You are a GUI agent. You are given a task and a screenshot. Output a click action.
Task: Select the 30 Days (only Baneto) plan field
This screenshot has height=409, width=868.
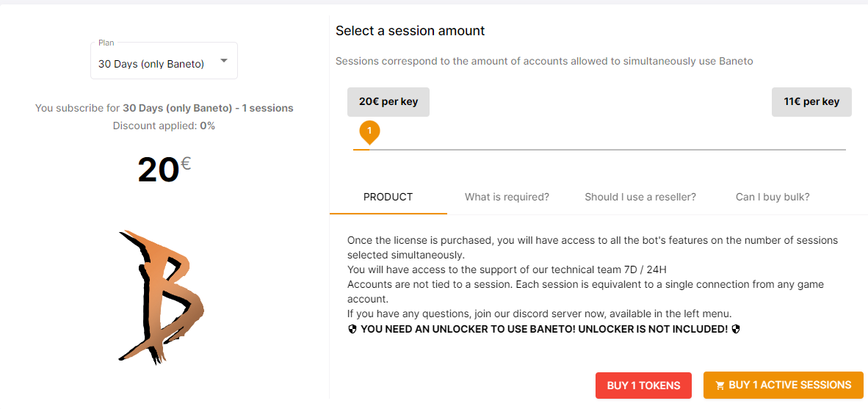pos(164,61)
